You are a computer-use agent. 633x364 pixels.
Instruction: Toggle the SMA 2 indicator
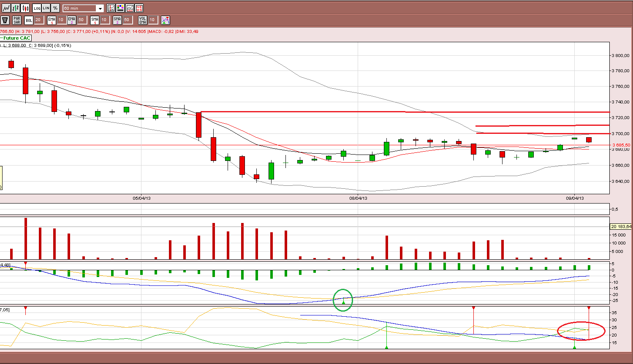[117, 20]
